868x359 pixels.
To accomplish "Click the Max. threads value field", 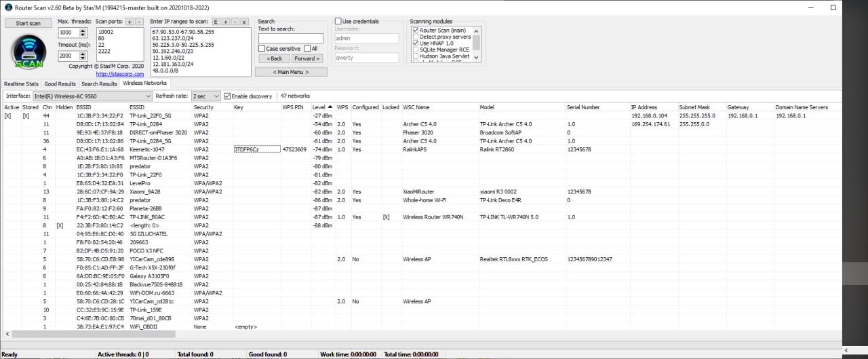I will tap(69, 33).
